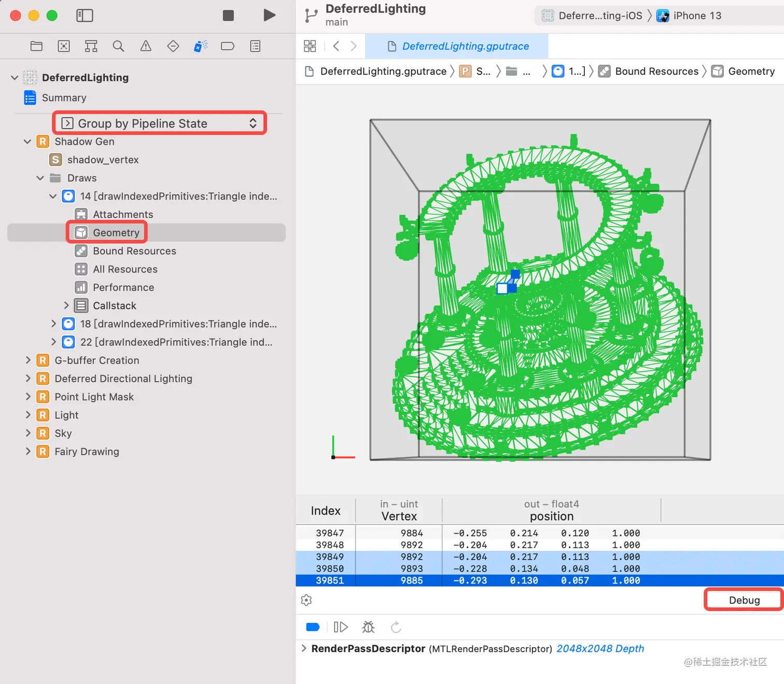
Task: Open the Issue navigator warning icon
Action: pyautogui.click(x=146, y=46)
